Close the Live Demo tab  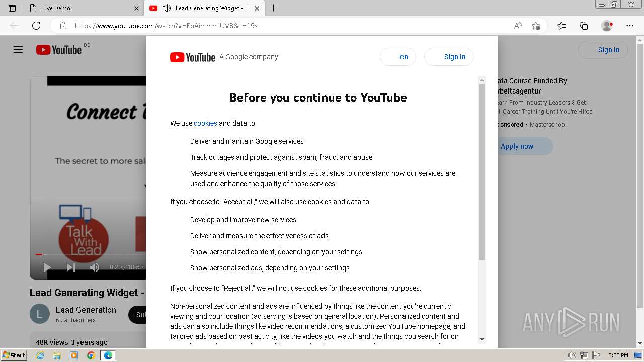[136, 8]
